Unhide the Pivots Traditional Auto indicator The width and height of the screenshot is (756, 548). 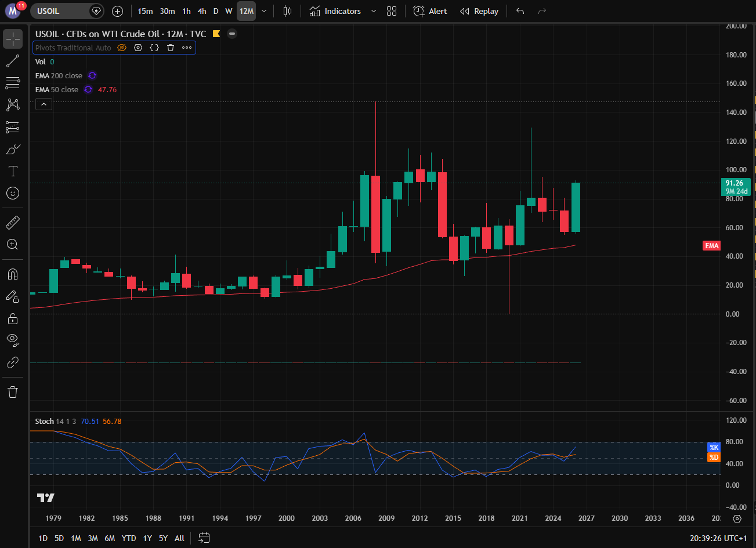click(x=122, y=48)
